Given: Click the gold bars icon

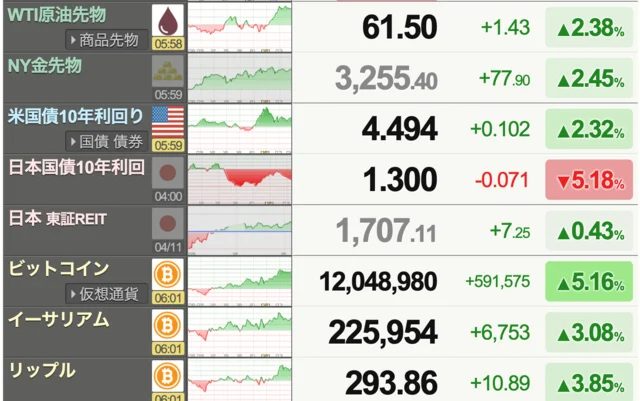Looking at the screenshot, I should tap(167, 72).
